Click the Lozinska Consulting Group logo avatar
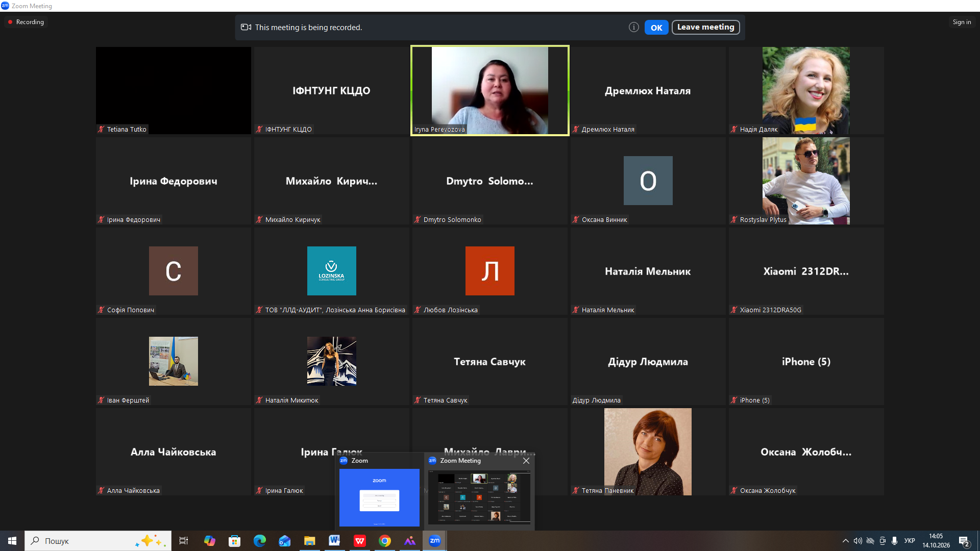The height and width of the screenshot is (551, 980). coord(332,271)
